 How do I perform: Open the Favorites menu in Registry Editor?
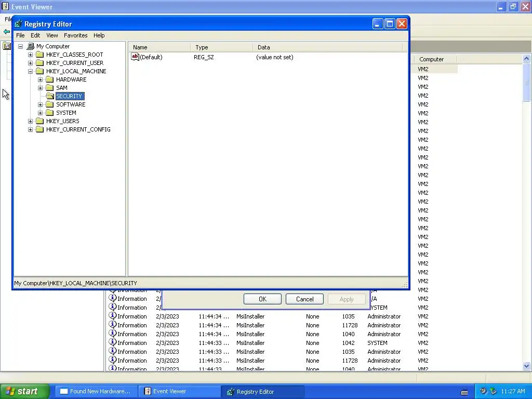[x=76, y=35]
